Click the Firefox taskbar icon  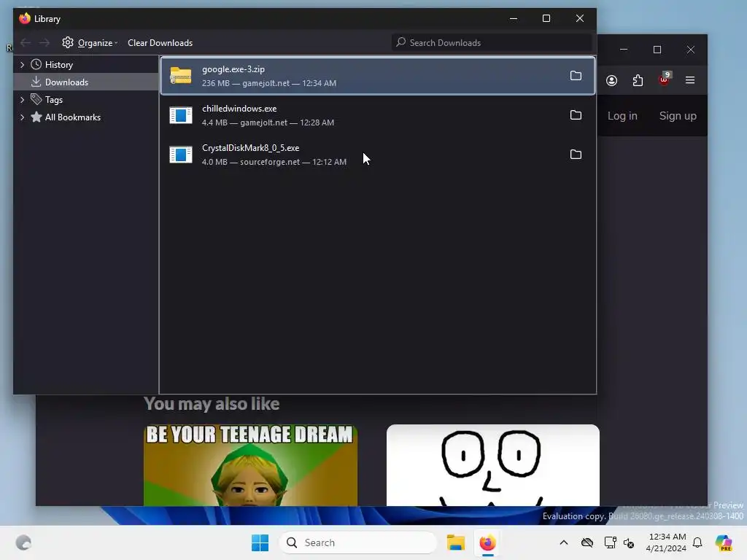(487, 542)
